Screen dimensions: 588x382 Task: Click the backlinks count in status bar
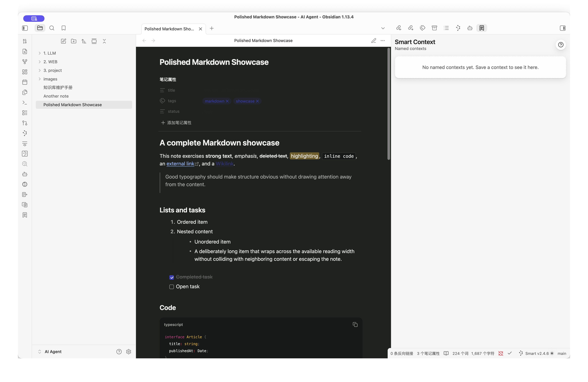(x=402, y=353)
